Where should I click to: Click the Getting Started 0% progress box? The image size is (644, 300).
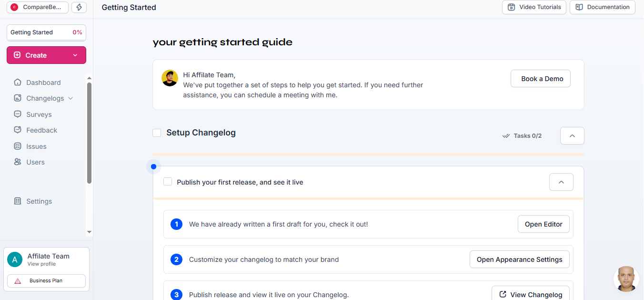click(46, 32)
